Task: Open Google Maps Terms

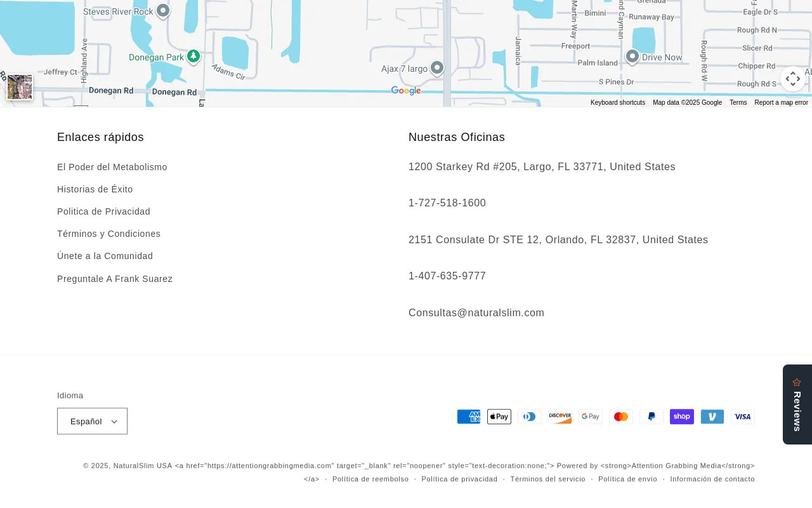Action: coord(738,102)
